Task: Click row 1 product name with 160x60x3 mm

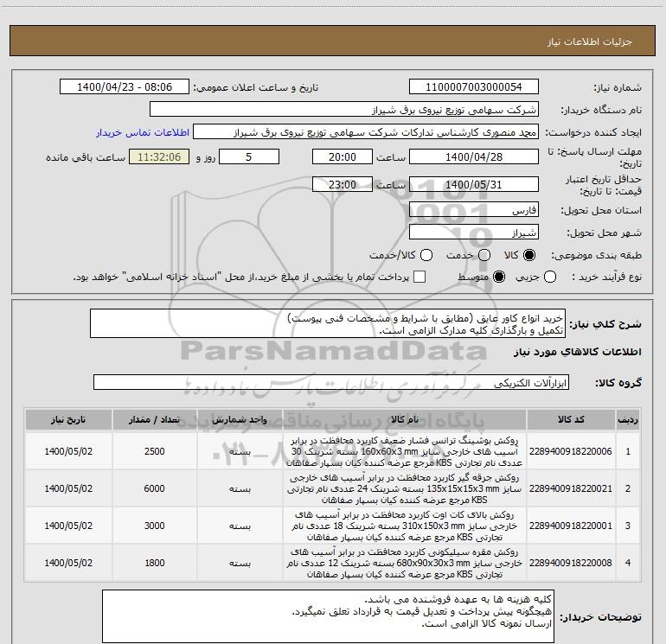Action: tap(405, 451)
